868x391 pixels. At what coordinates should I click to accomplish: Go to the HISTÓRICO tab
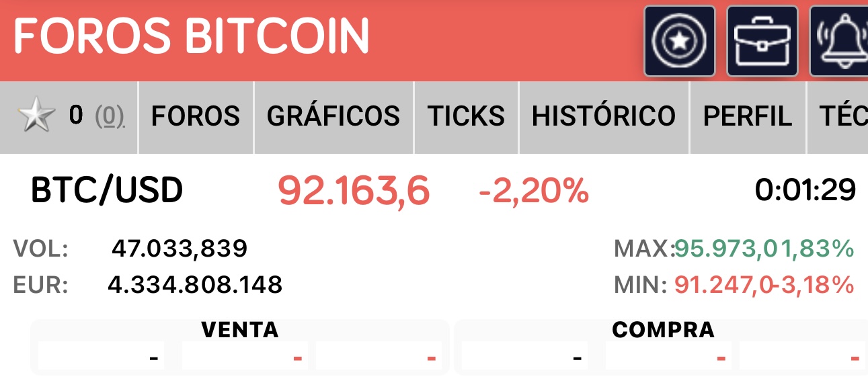[x=604, y=117]
